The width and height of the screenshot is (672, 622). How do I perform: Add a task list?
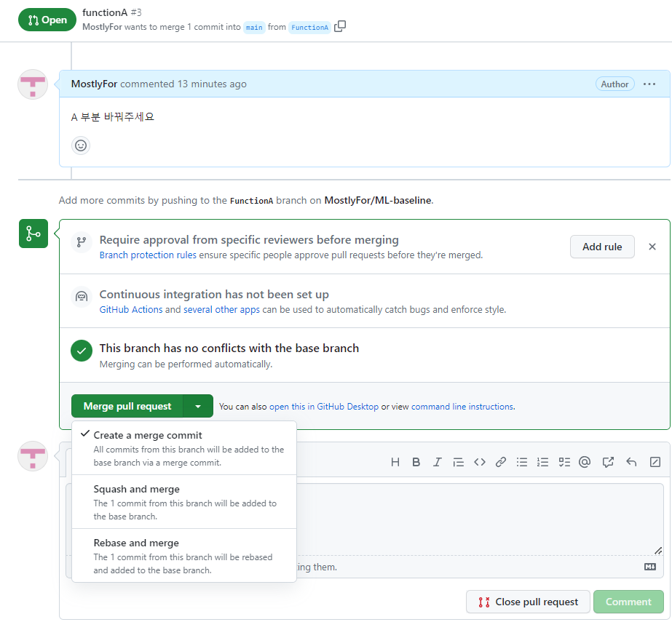pos(564,462)
